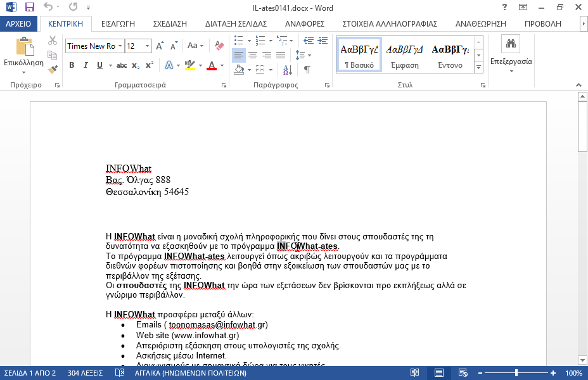Increase font size with the grow-font icon
The image size is (588, 380).
[x=160, y=46]
